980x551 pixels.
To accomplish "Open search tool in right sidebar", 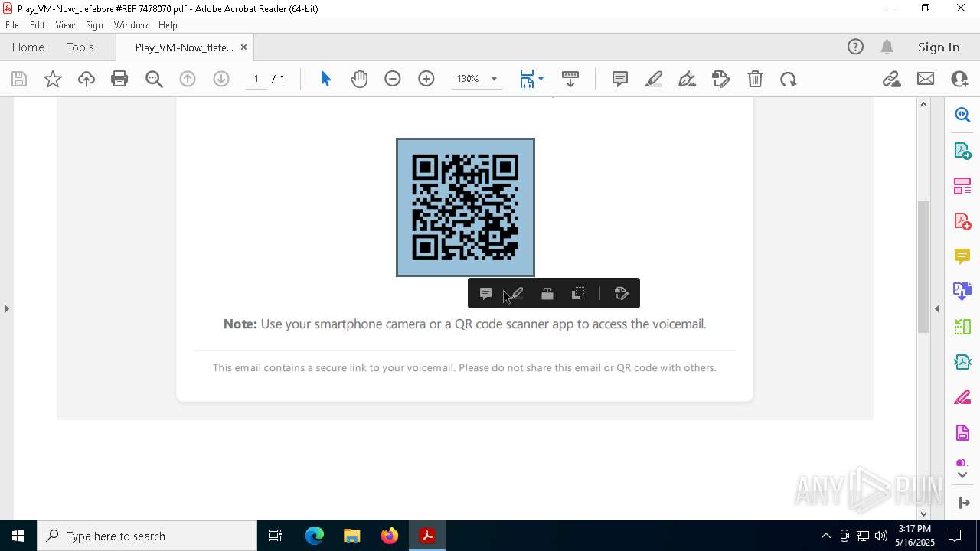I will 962,115.
